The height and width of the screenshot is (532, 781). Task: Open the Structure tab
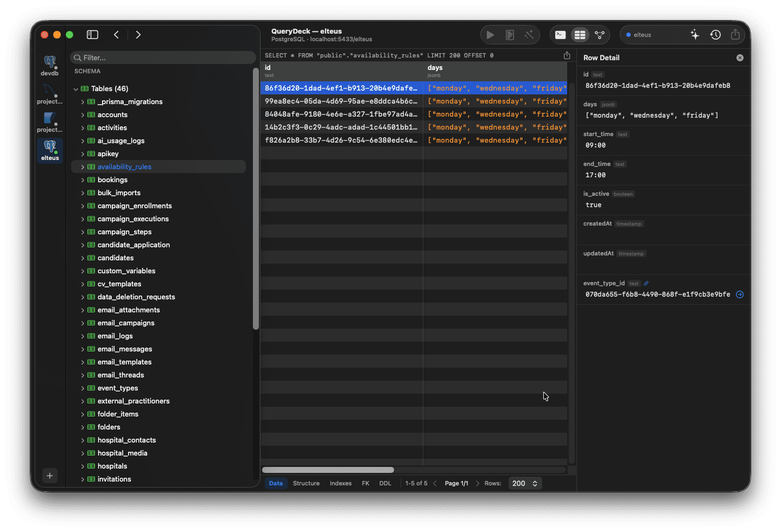(x=306, y=483)
